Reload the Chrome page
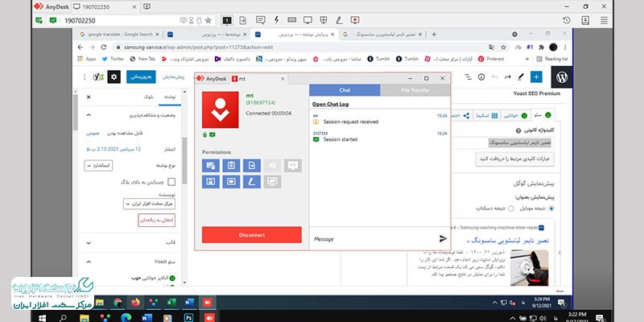 (104, 47)
